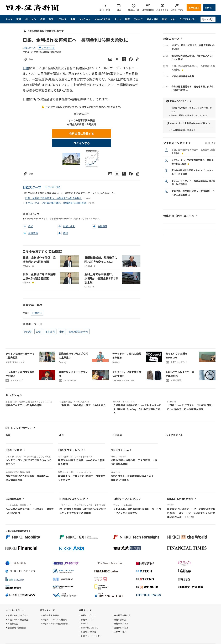Open the LIVE video icon
The width and height of the screenshot is (221, 644).
pyautogui.click(x=119, y=7)
